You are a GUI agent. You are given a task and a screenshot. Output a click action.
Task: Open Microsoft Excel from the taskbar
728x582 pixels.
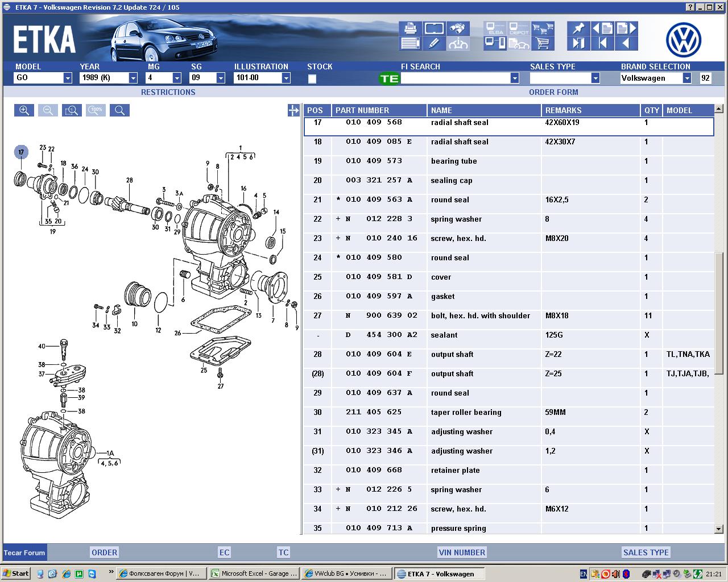[254, 573]
